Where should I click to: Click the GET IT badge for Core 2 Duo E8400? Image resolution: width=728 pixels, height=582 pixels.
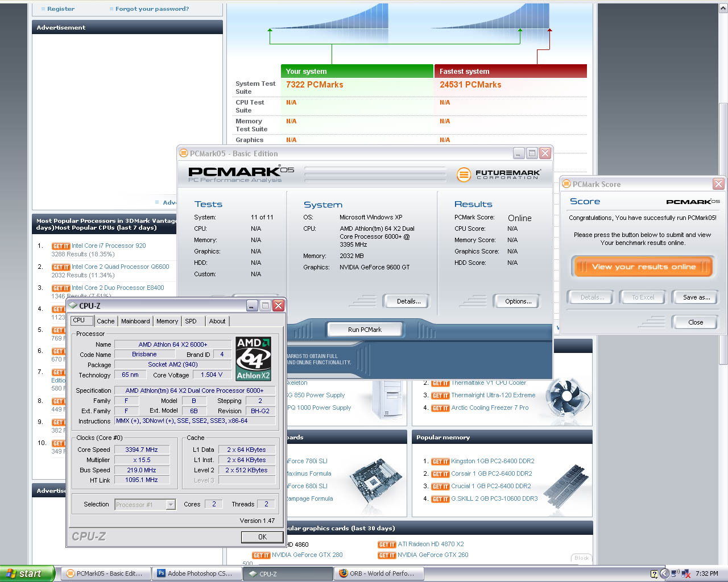[x=61, y=288]
